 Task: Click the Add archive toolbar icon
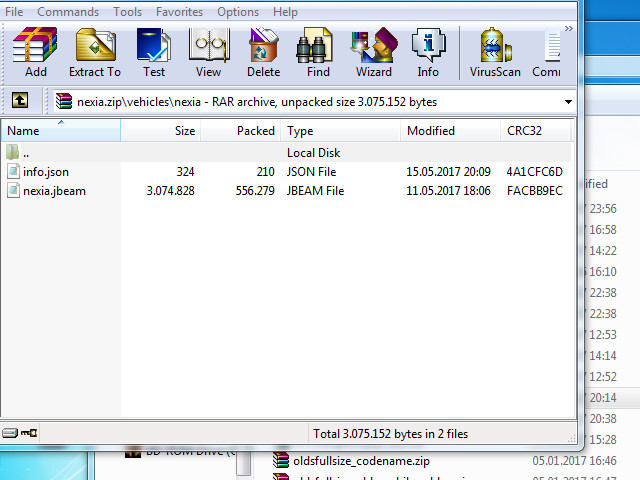click(36, 52)
